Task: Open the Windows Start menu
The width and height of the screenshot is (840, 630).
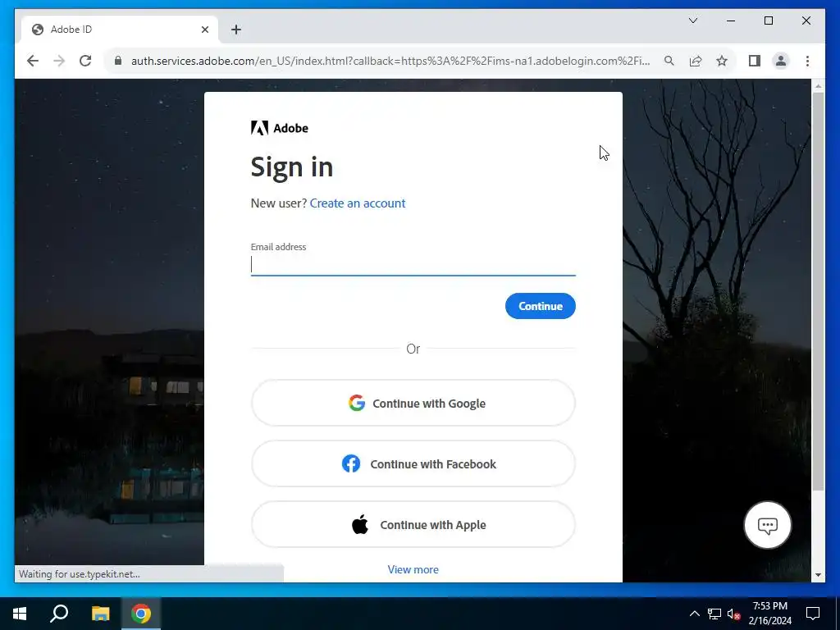Action: (20, 614)
